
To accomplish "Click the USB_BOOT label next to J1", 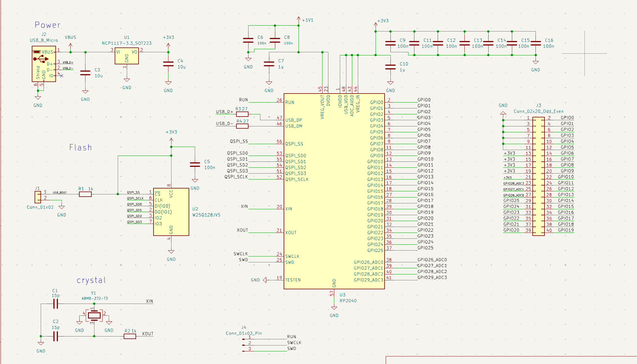I will pyautogui.click(x=60, y=192).
